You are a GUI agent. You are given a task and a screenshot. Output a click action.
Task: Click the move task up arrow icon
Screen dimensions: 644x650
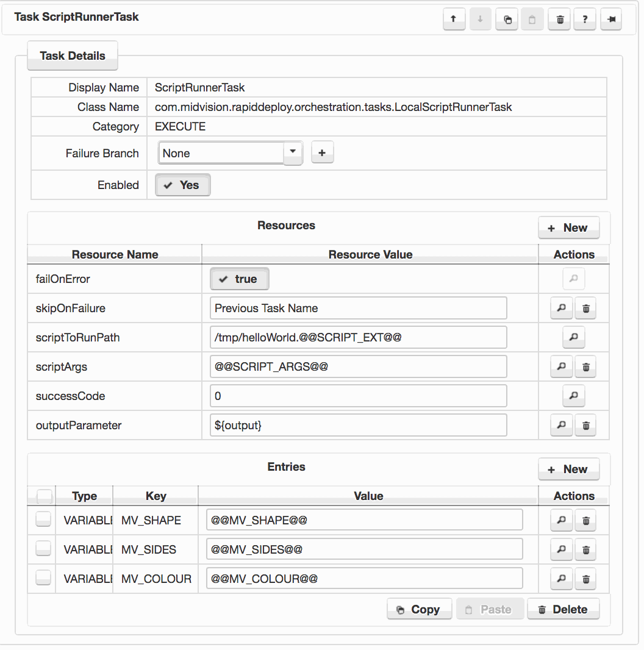pos(454,19)
